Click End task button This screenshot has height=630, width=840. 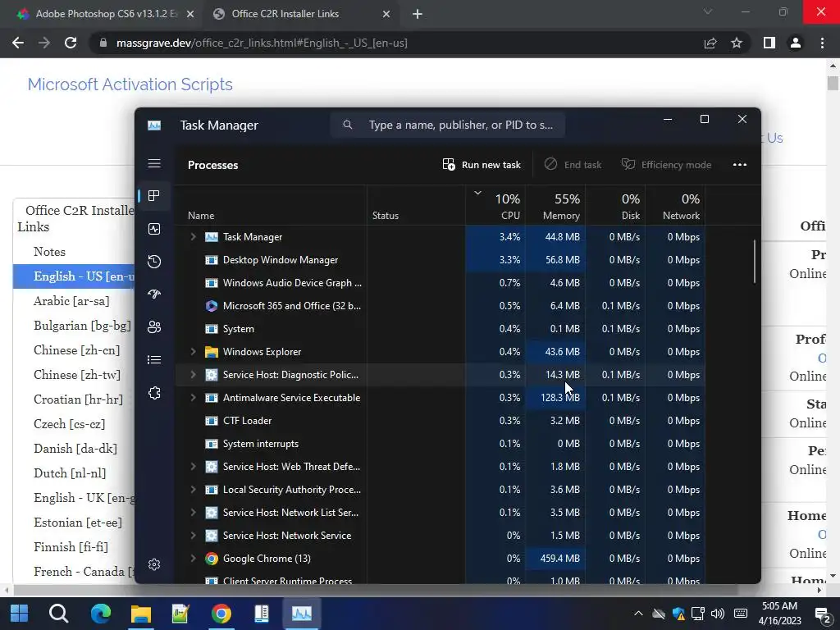point(573,164)
